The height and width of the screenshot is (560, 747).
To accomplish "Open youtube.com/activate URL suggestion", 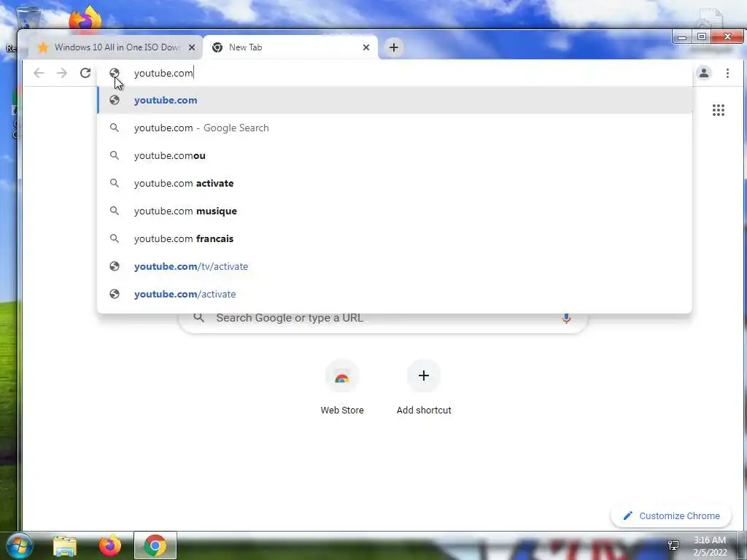I will (x=395, y=294).
